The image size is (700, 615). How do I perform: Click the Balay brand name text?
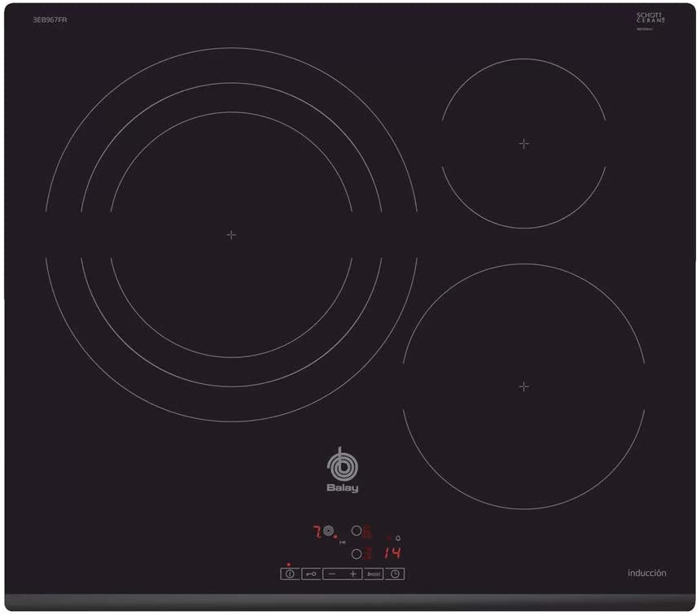(343, 488)
